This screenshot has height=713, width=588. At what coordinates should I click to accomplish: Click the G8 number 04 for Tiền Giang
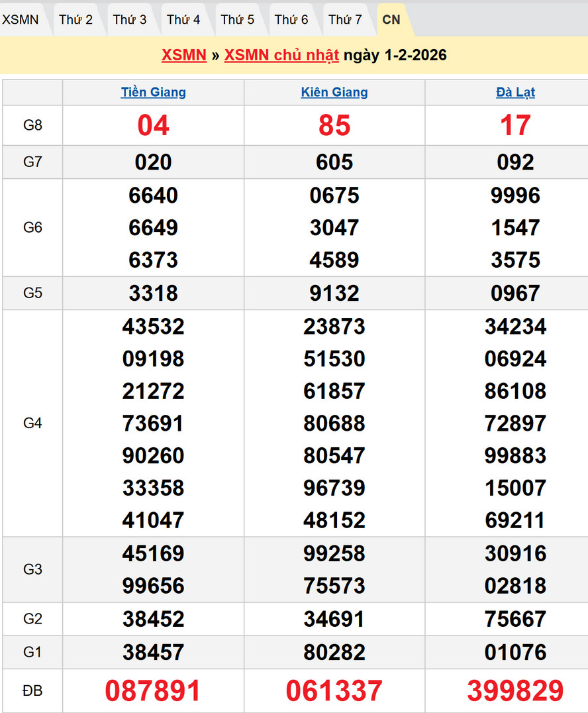coord(153,125)
